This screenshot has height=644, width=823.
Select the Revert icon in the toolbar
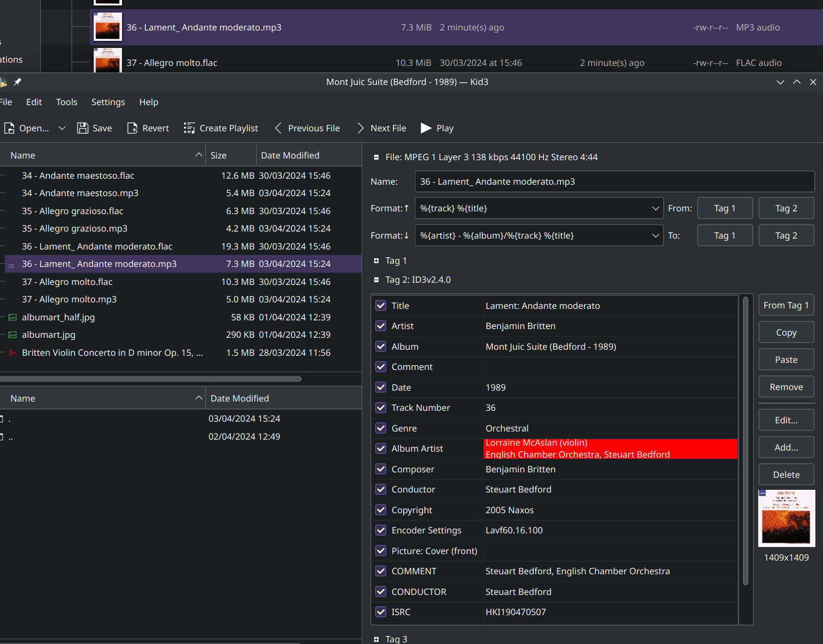point(132,128)
